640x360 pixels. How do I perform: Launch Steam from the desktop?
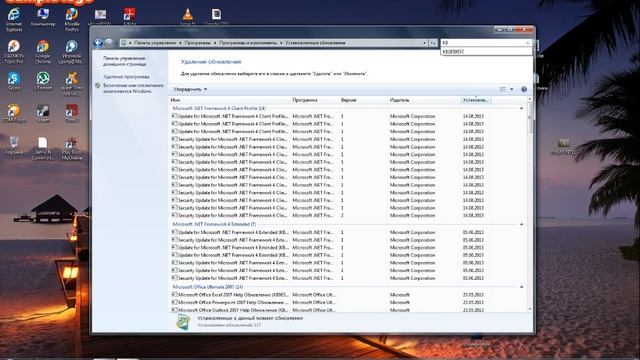click(x=43, y=113)
